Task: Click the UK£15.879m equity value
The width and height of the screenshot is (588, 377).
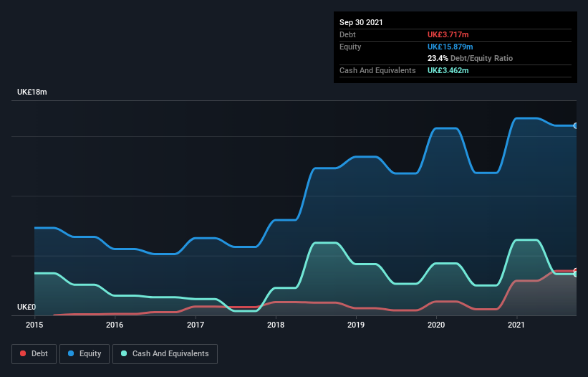Action: [x=450, y=47]
